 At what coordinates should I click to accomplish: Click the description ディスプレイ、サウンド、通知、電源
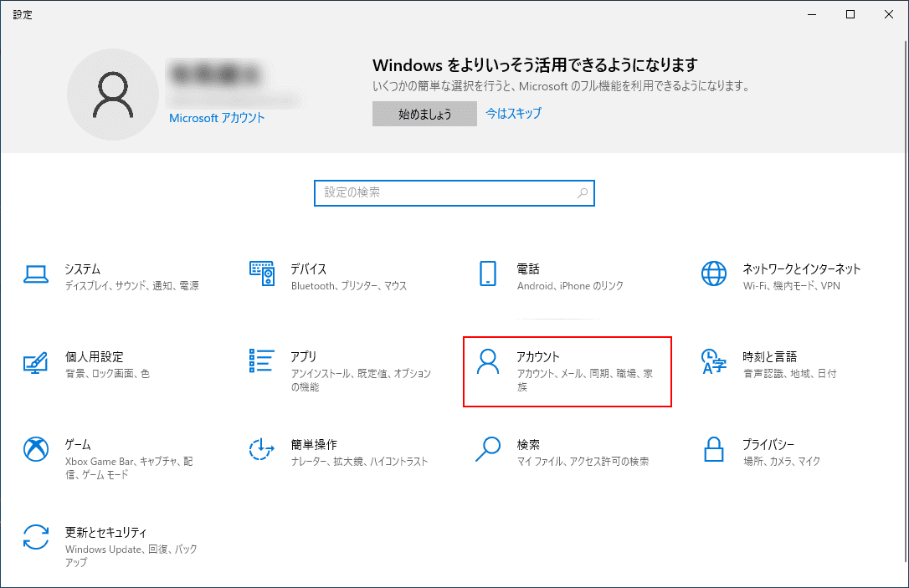click(x=132, y=285)
